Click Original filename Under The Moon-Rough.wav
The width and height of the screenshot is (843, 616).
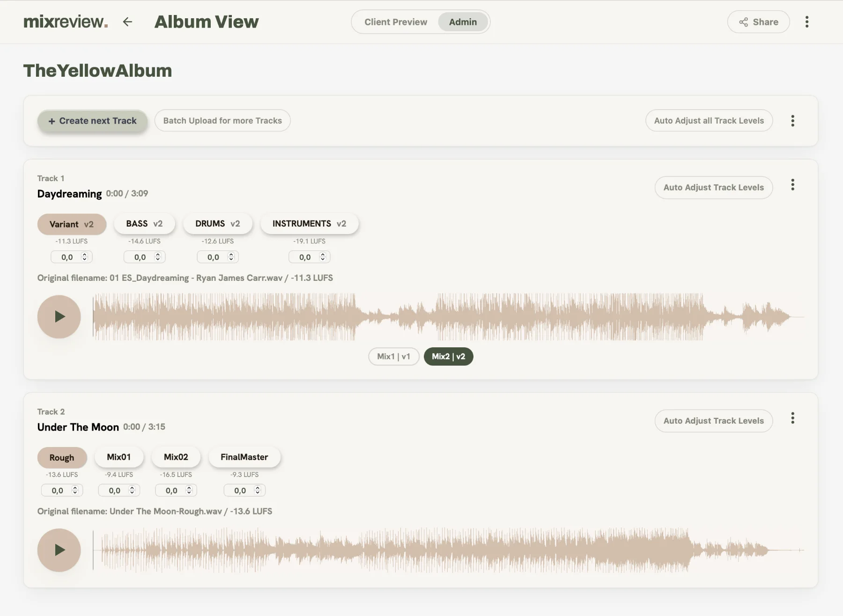pos(155,511)
